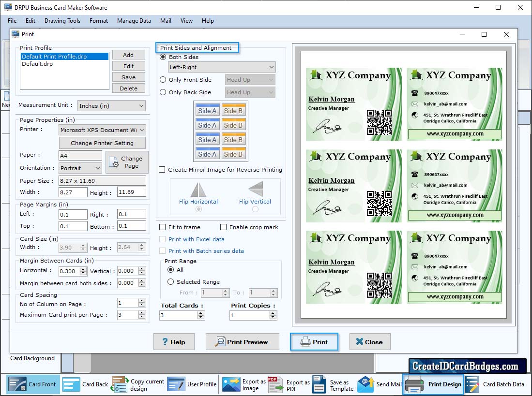Click the Total Cards spinner arrows
Viewport: 532px width, 396px height.
201,315
